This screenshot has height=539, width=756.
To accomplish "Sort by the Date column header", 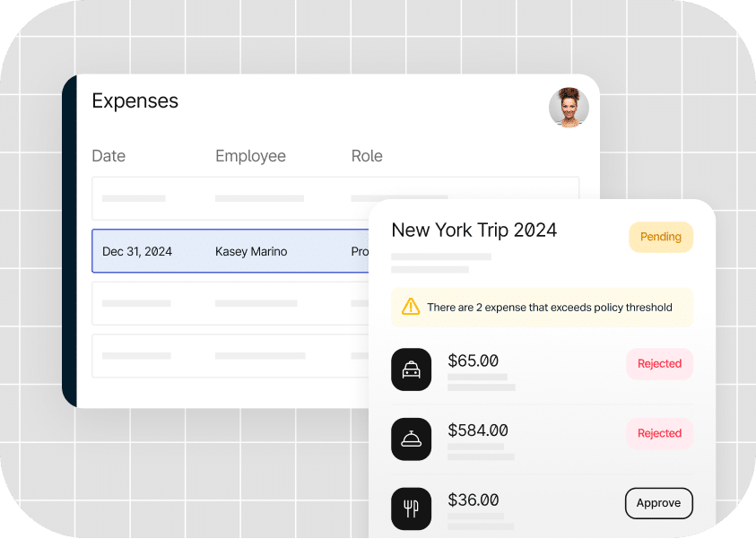I will point(108,156).
